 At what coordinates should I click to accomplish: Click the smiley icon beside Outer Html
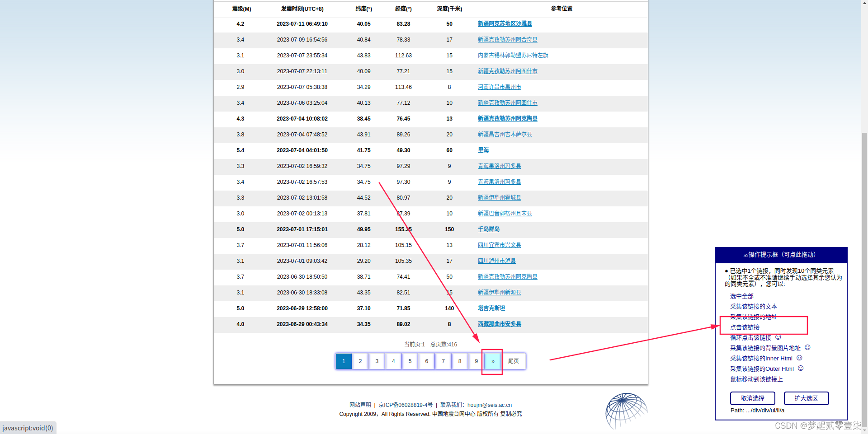(x=801, y=368)
